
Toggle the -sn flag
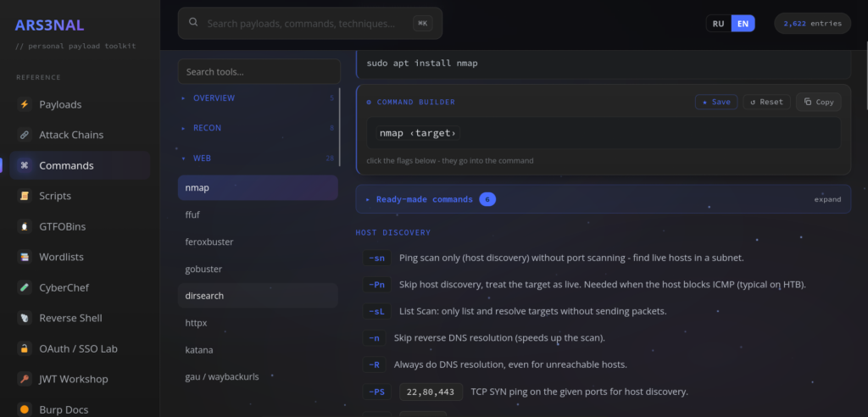(377, 258)
